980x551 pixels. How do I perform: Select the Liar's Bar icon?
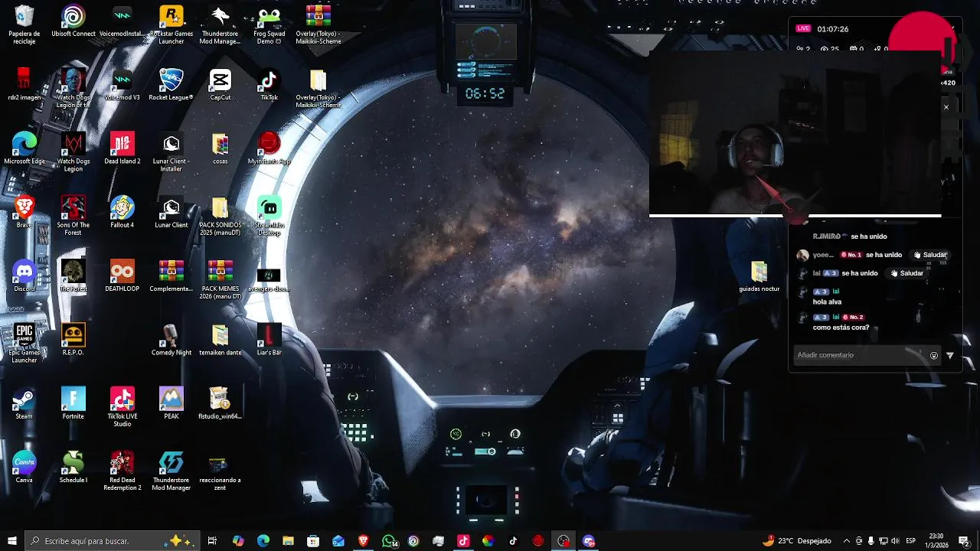point(269,339)
